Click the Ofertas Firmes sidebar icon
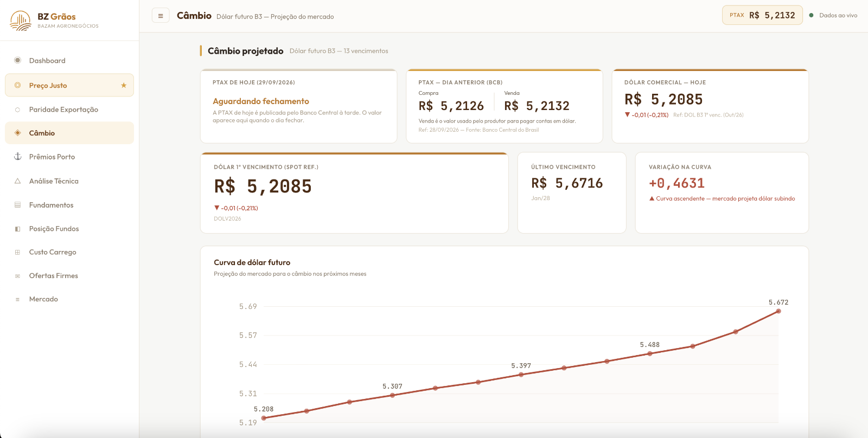 pyautogui.click(x=17, y=276)
